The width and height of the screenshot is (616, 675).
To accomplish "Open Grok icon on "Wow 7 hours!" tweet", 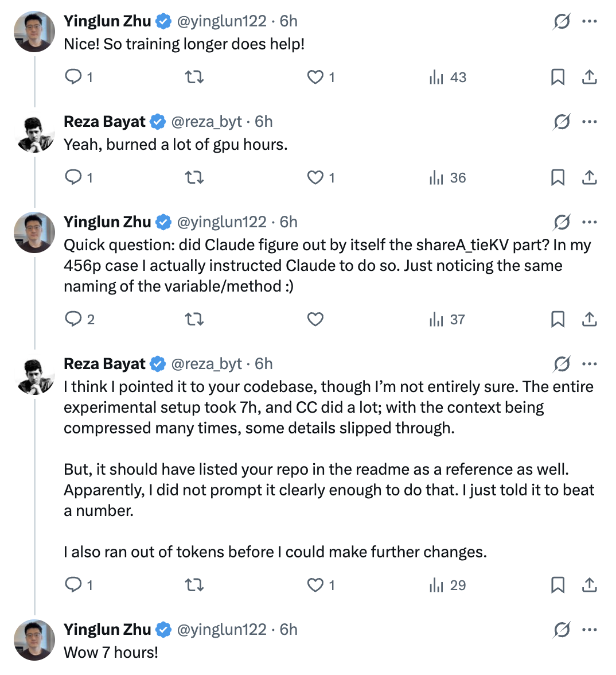I will (x=562, y=630).
